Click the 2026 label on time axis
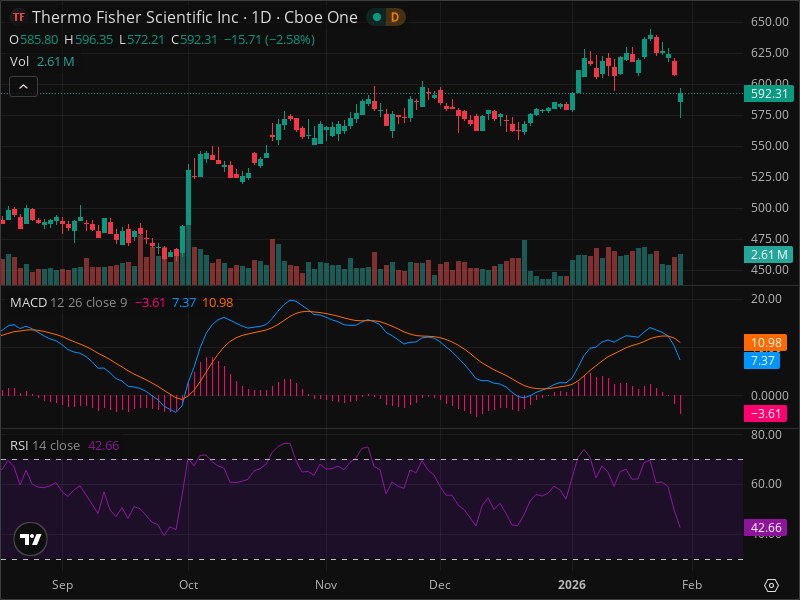Screen dimensions: 800x600 (571, 585)
